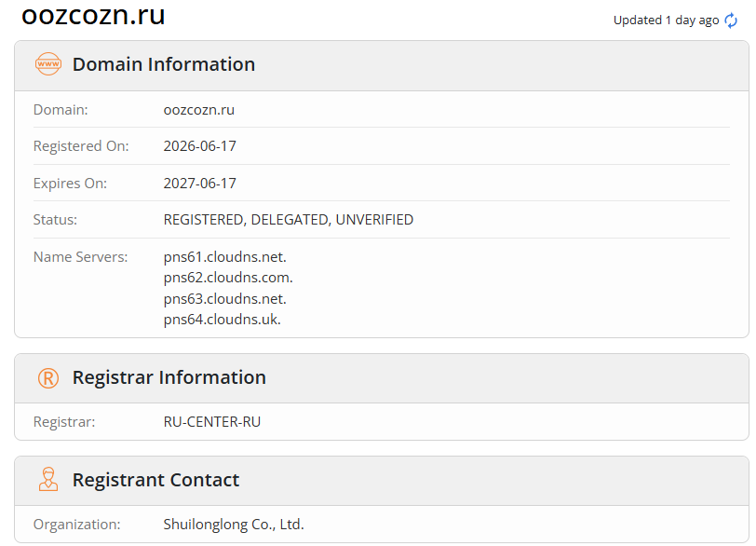Click the Expires On date 2027-06-17
The width and height of the screenshot is (756, 546).
(x=199, y=184)
